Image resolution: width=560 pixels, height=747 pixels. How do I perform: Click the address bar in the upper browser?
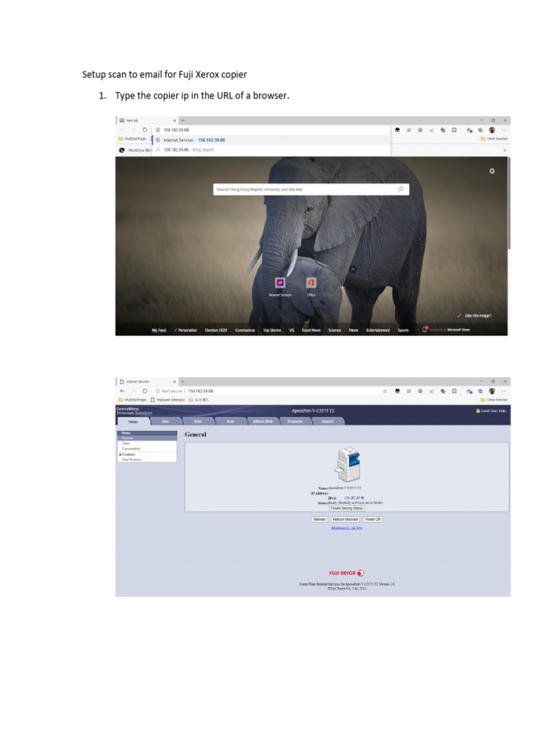click(x=271, y=130)
